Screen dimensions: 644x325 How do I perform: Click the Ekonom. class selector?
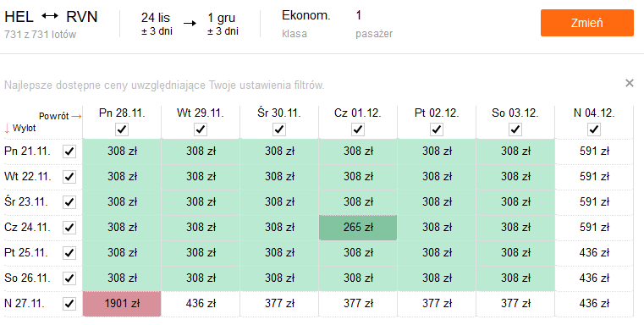pos(306,24)
